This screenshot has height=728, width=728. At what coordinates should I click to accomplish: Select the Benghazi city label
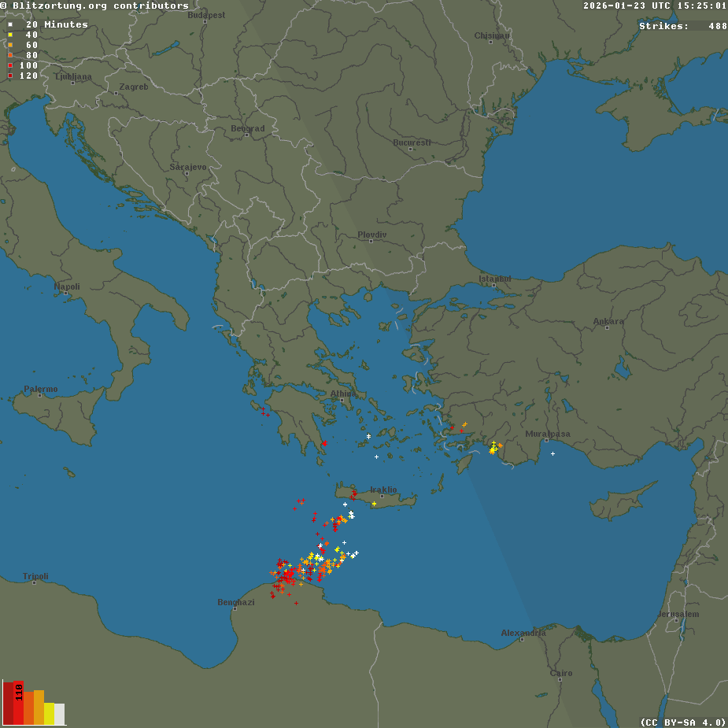236,602
